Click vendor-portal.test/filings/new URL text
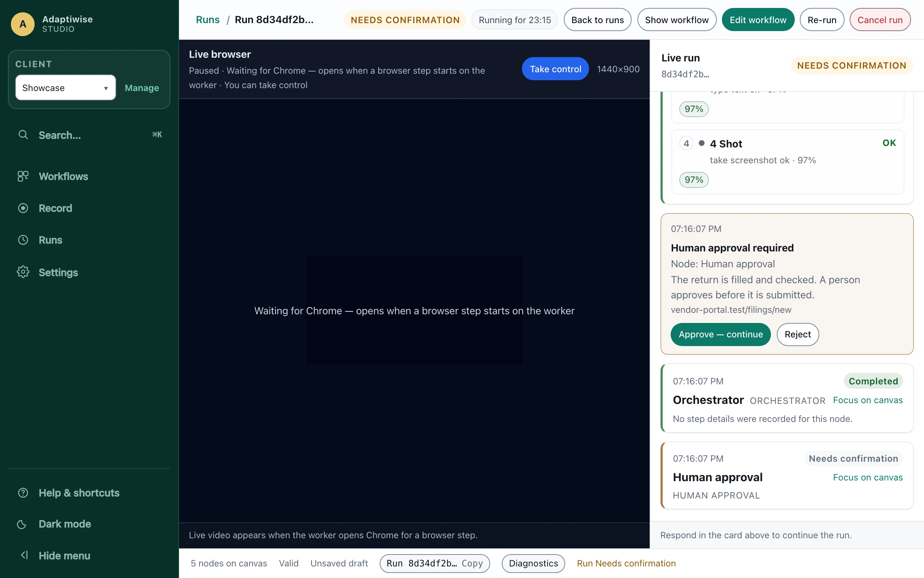 pos(731,310)
